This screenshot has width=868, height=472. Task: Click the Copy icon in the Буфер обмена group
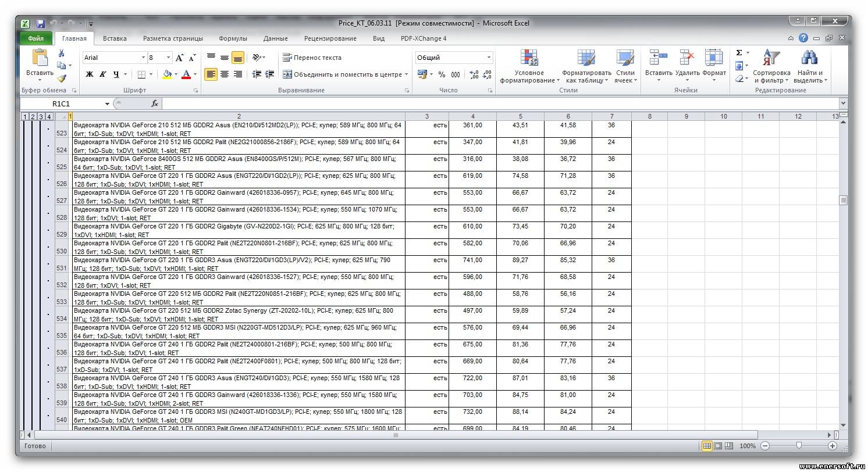pos(62,66)
